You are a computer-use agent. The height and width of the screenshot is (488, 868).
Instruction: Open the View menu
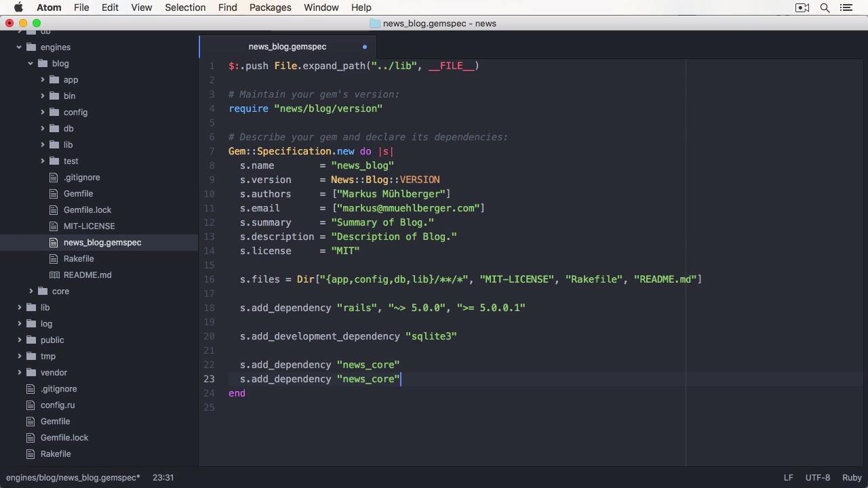(x=141, y=7)
